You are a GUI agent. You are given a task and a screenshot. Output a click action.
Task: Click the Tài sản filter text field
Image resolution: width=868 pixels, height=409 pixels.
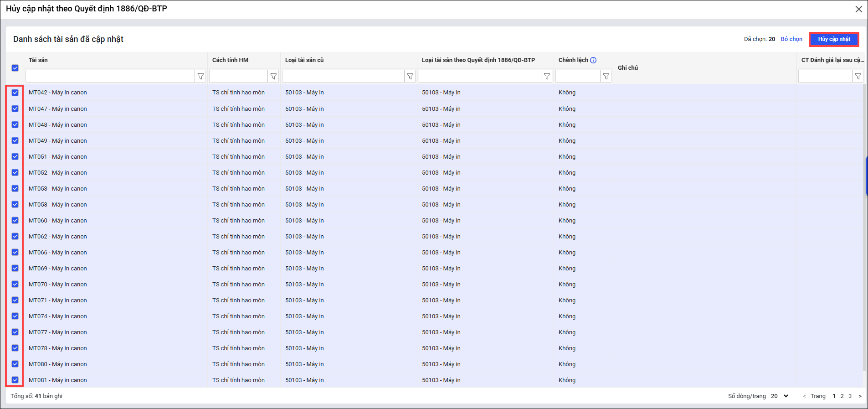point(110,77)
